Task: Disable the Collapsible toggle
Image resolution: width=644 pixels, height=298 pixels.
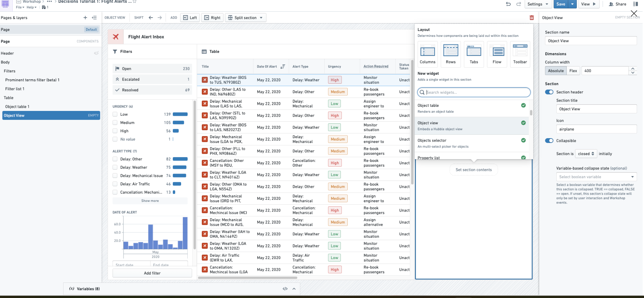Action: (549, 141)
